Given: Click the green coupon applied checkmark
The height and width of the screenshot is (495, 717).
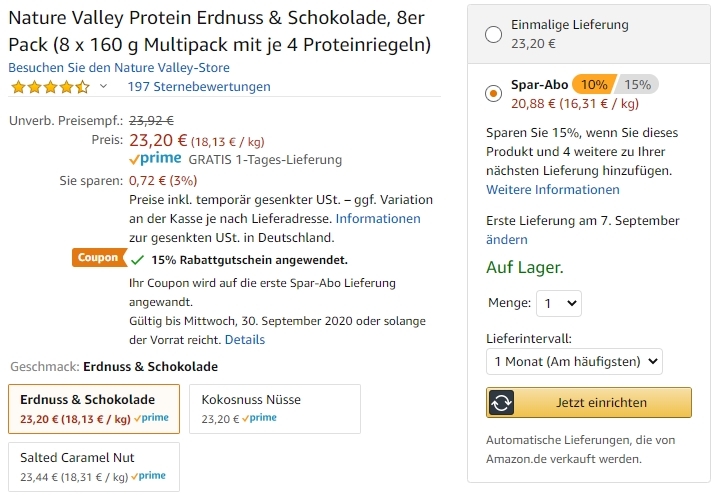Looking at the screenshot, I should coord(138,259).
